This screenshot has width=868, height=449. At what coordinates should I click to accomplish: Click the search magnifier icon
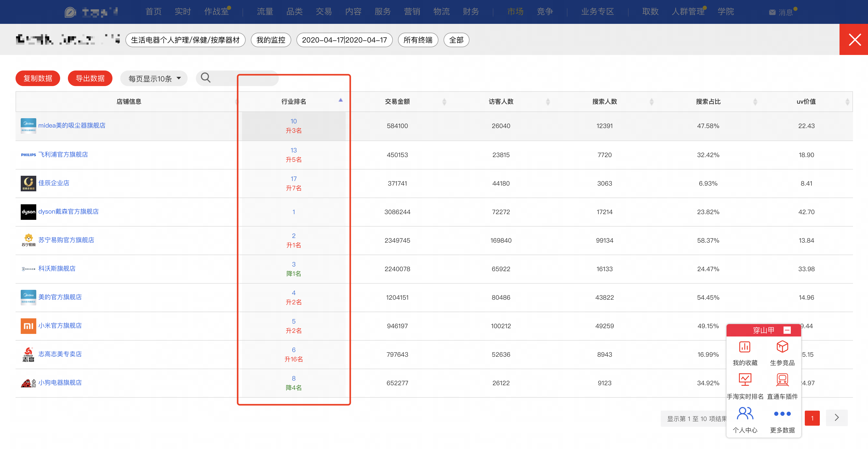205,78
